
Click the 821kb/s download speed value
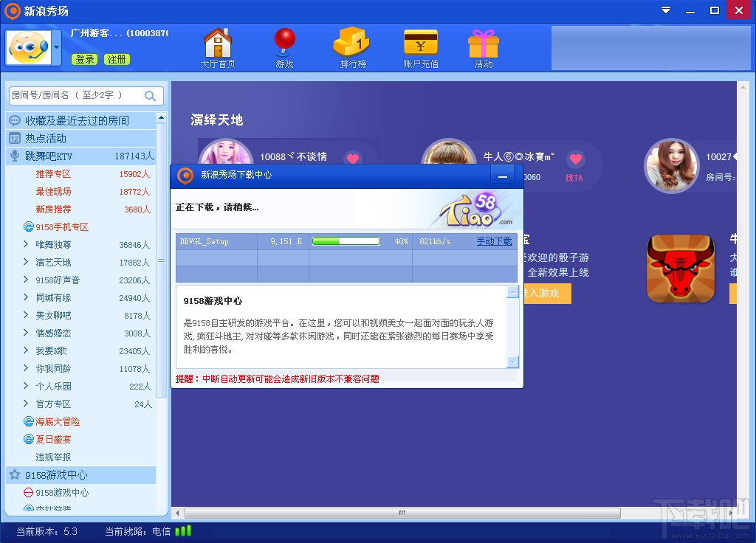(x=435, y=241)
